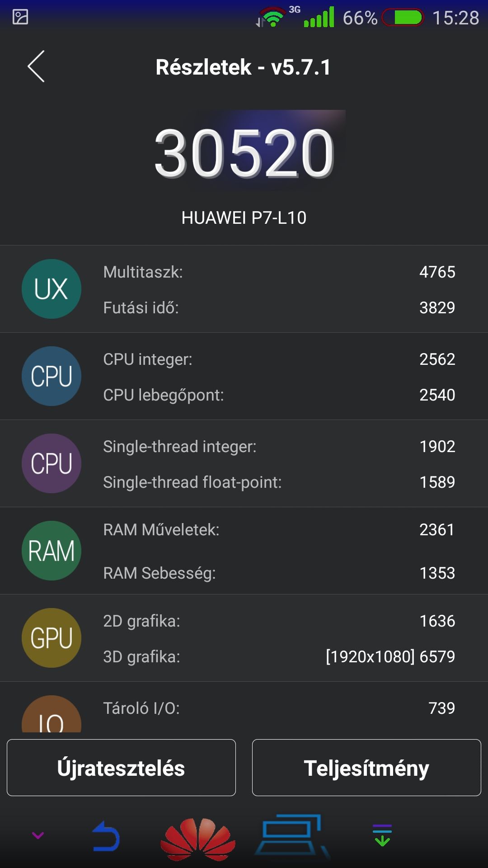
Task: Tap the blue back navigation arrow
Action: tap(106, 836)
